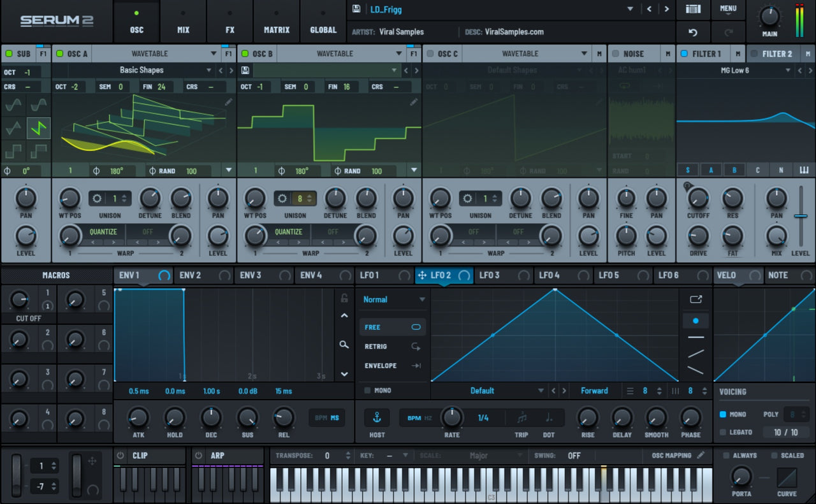The width and height of the screenshot is (816, 504).
Task: Edit OSC A wavetable with pencil icon
Action: coord(228,102)
